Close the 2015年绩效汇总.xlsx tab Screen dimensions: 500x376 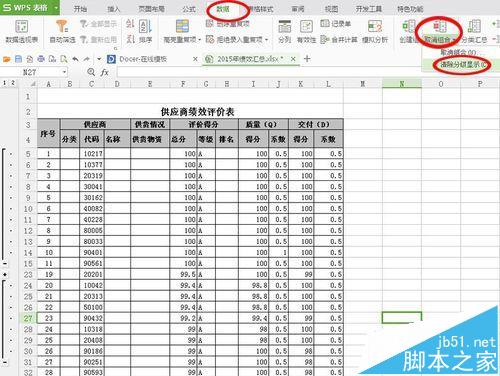tap(293, 59)
